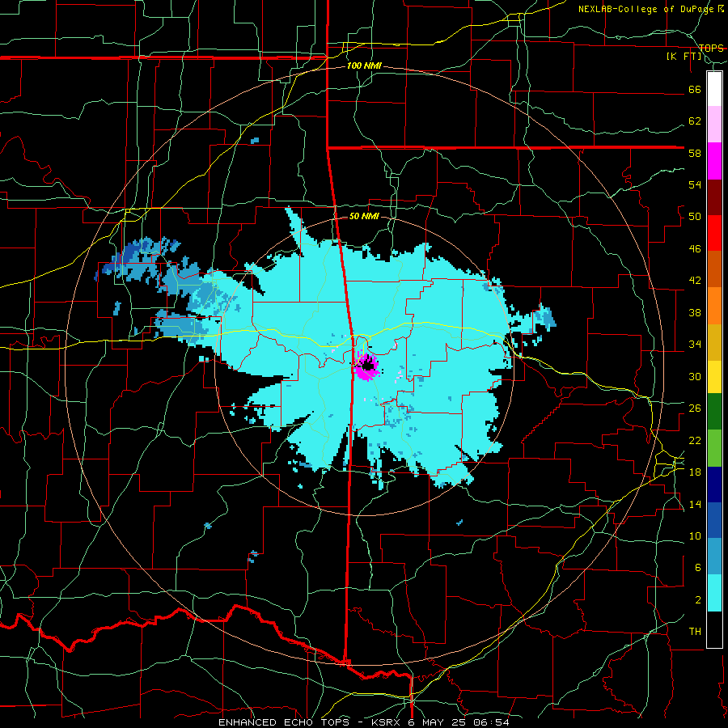Click the light pink 62 kft legend swatch

[x=714, y=125]
